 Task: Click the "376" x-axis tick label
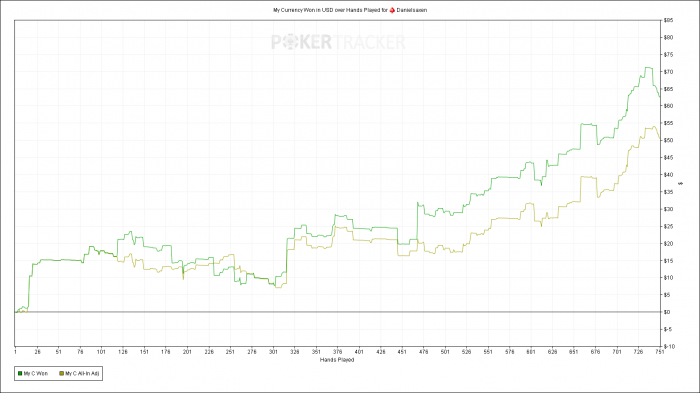[x=338, y=352]
